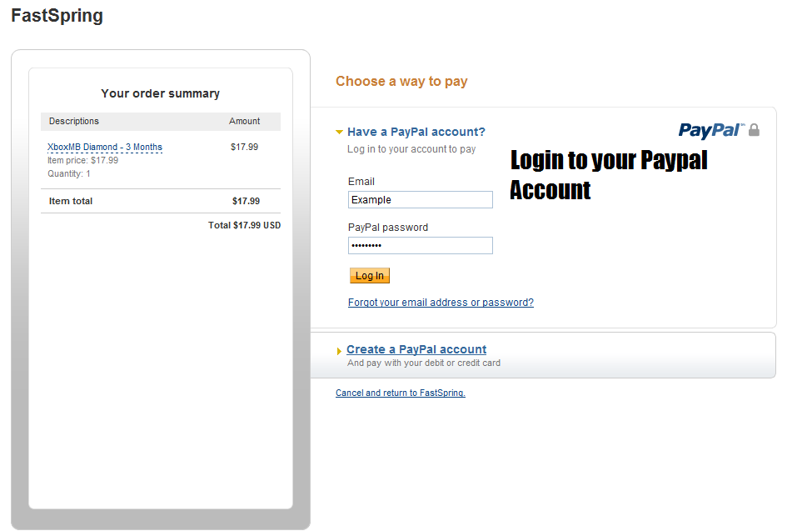
Task: Click into the PayPal password field
Action: (x=420, y=246)
